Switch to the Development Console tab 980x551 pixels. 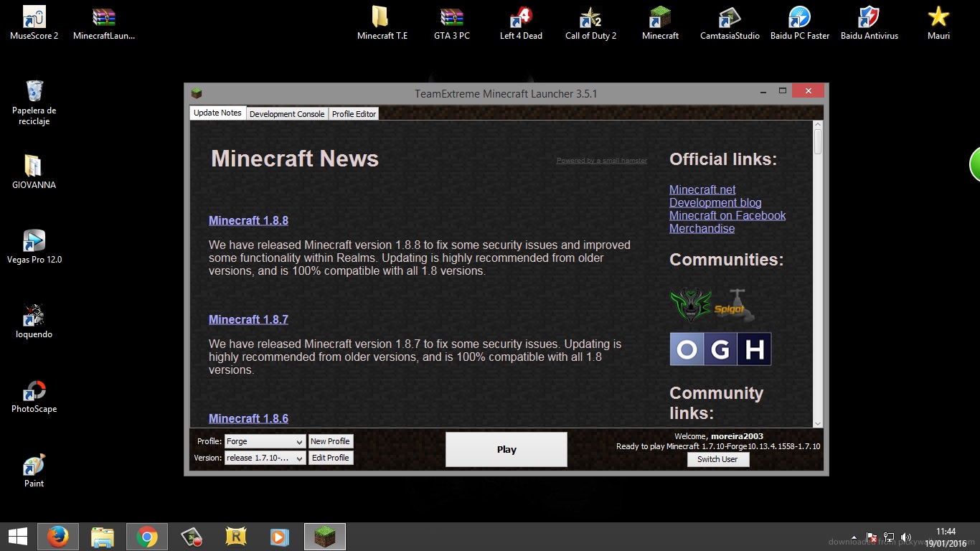(287, 113)
